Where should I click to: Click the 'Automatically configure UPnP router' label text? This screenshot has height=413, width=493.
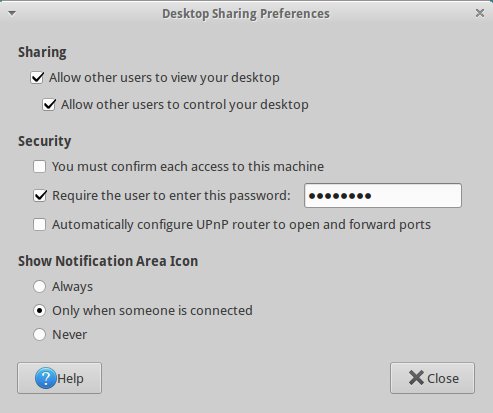click(241, 225)
